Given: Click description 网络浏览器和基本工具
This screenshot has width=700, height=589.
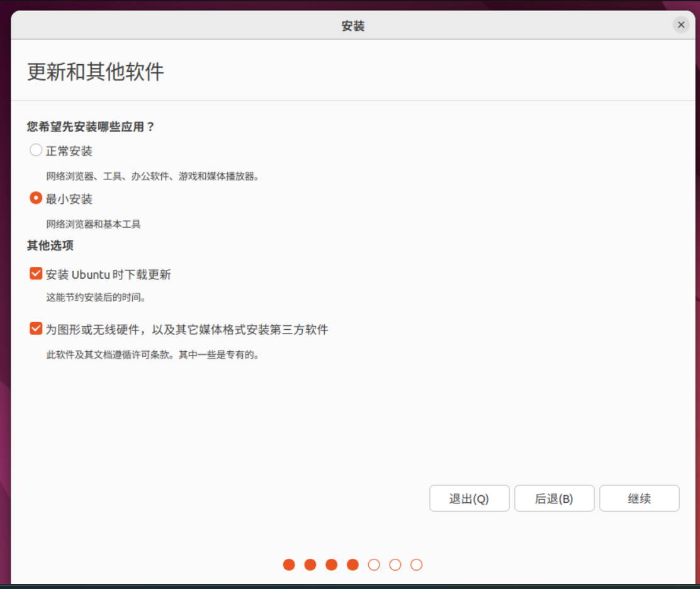Looking at the screenshot, I should click(93, 224).
